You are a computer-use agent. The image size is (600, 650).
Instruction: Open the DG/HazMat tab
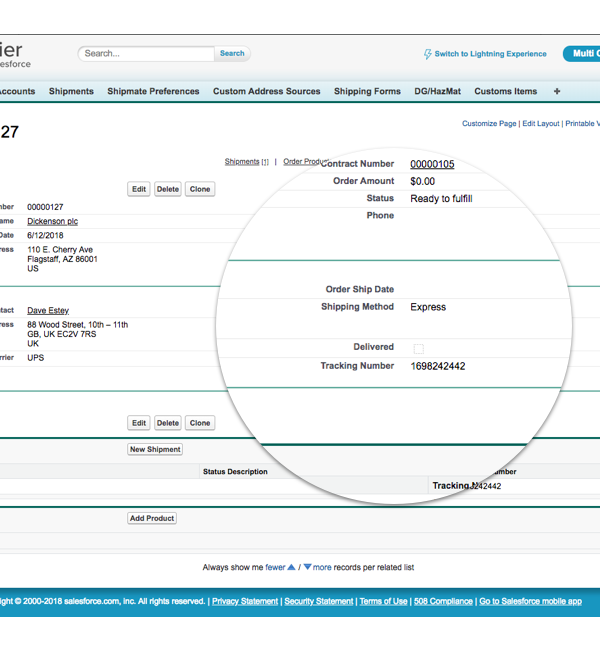[437, 91]
